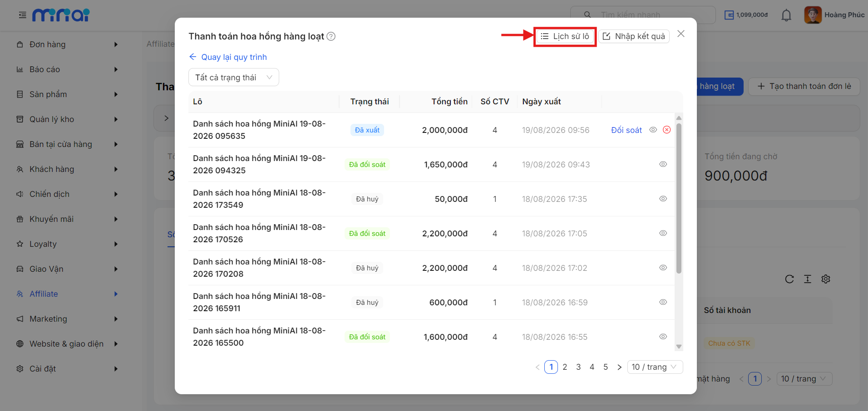
Task: View batch 18-08-2026 170526 via the eye icon
Action: 663,233
